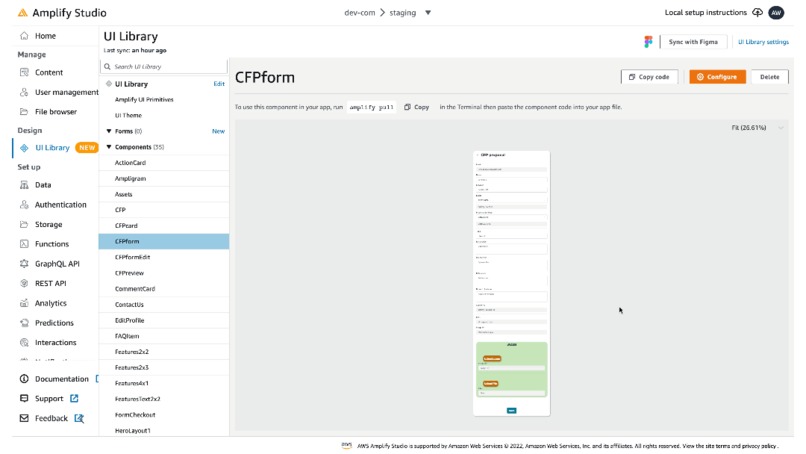The width and height of the screenshot is (806, 454).
Task: Click the Authentication icon
Action: pyautogui.click(x=24, y=205)
